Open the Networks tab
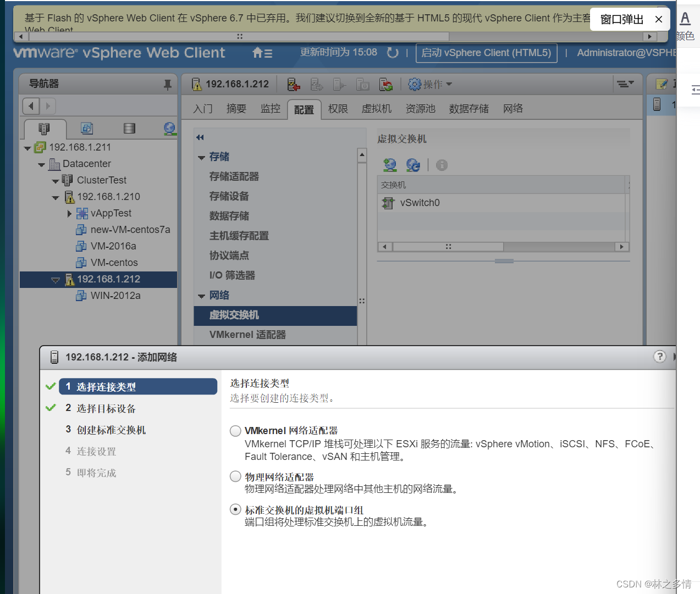This screenshot has height=594, width=700. (x=513, y=109)
